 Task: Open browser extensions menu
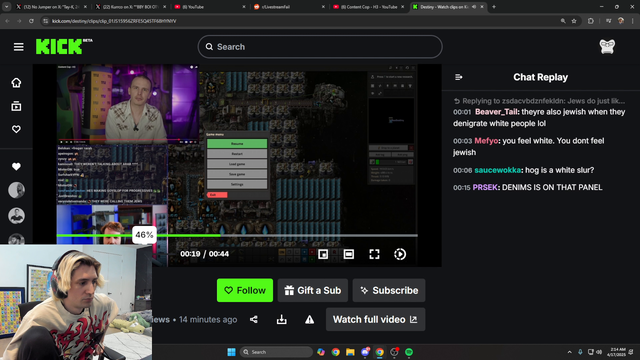coord(591,21)
